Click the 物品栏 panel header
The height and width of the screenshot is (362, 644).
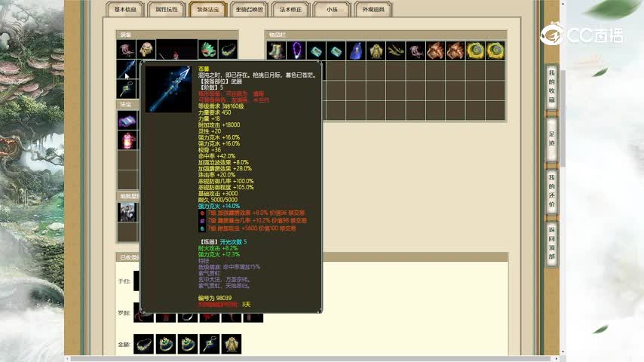(386, 35)
